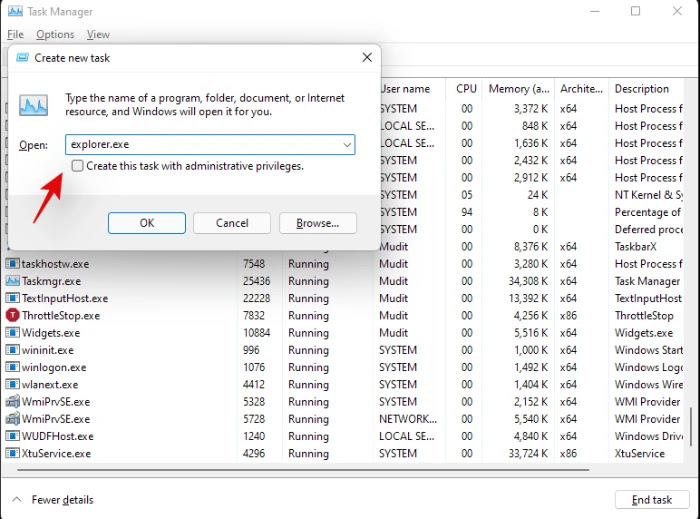The height and width of the screenshot is (519, 700).
Task: Select the winlogon.exe process name
Action: tap(54, 367)
